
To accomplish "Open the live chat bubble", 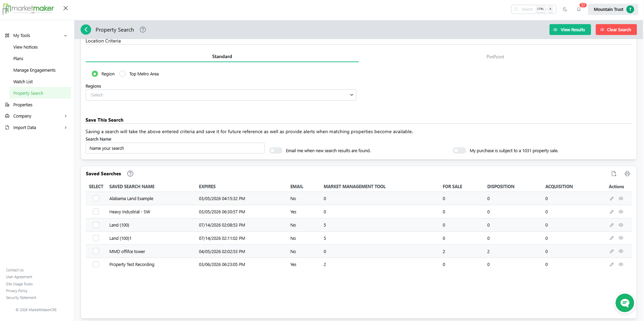I will pyautogui.click(x=625, y=303).
